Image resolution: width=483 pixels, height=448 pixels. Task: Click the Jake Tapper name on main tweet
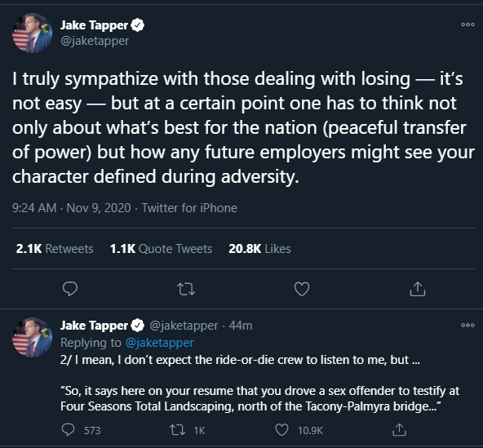pyautogui.click(x=94, y=25)
